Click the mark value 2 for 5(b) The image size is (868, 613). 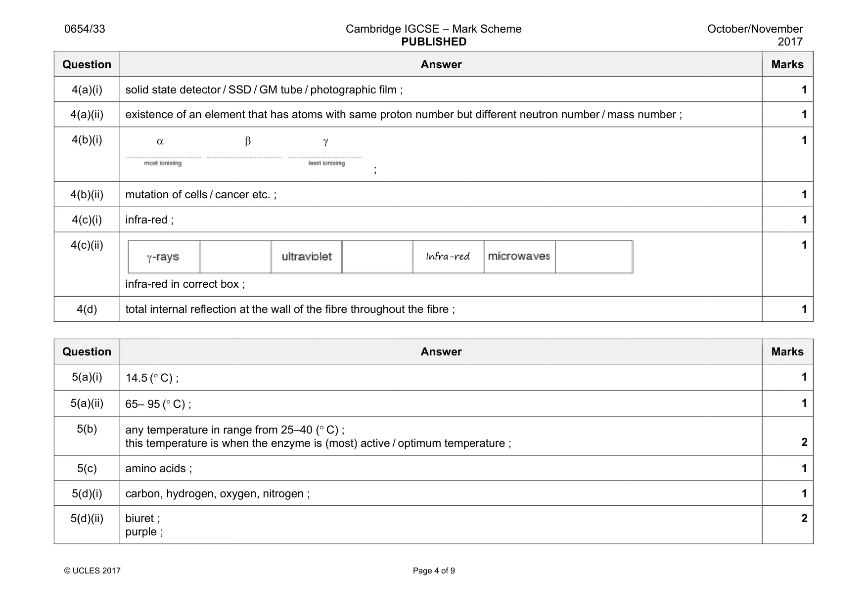804,442
